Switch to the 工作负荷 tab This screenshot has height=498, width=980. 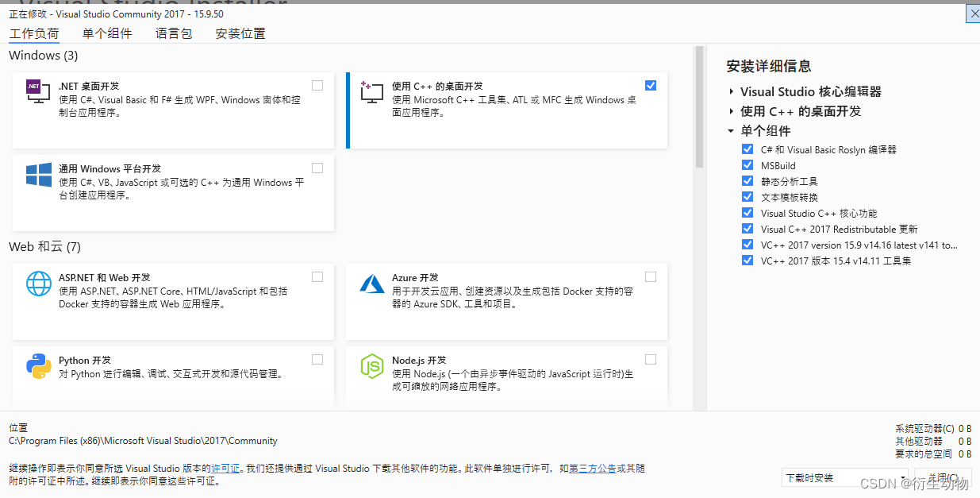[x=34, y=33]
